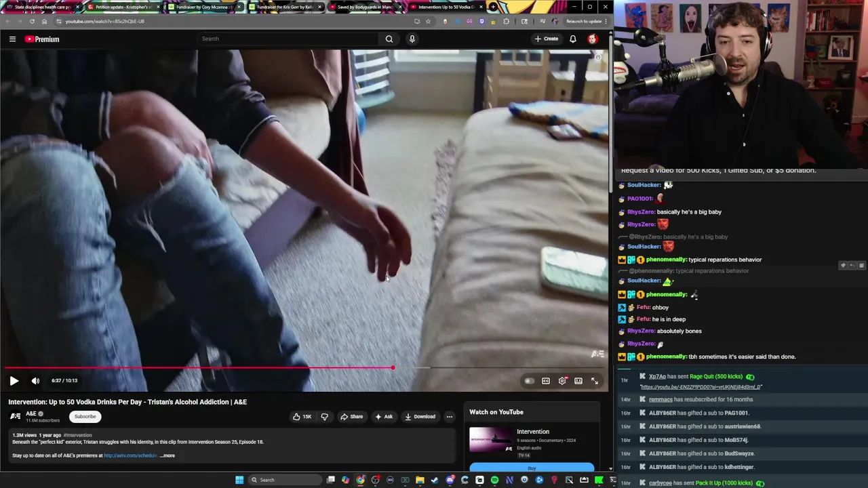Download the video
The height and width of the screenshot is (488, 868).
coord(420,417)
